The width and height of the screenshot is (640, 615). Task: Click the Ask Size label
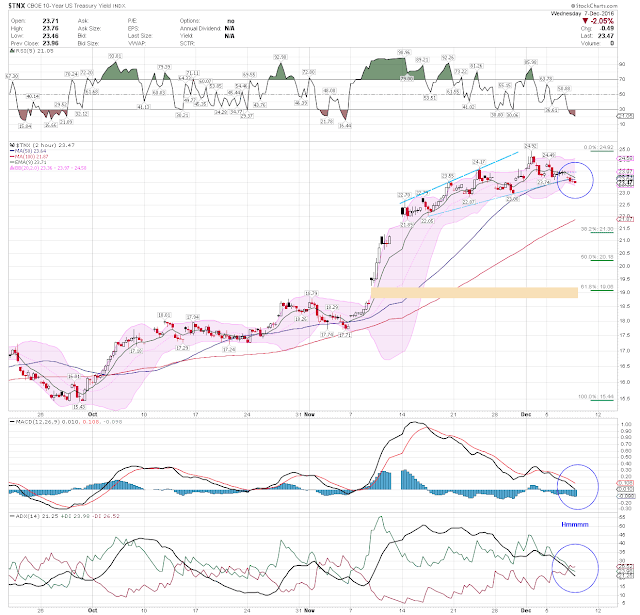(89, 28)
